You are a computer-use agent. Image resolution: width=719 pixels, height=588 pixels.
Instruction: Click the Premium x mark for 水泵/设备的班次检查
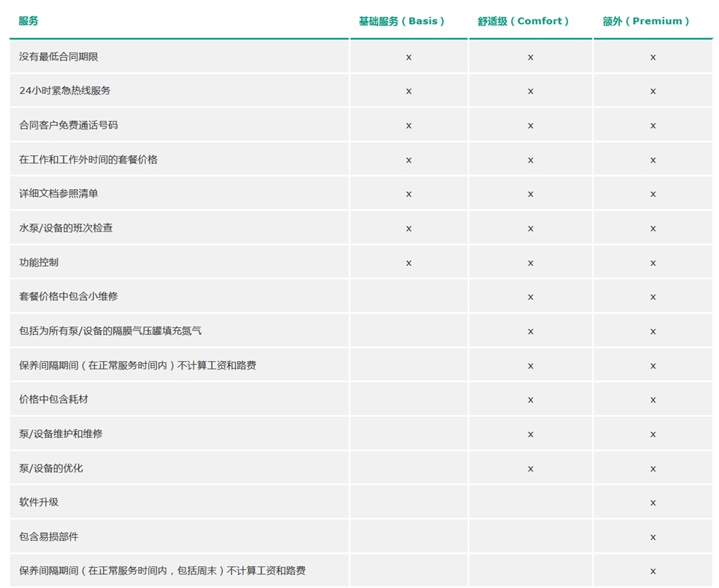click(653, 229)
